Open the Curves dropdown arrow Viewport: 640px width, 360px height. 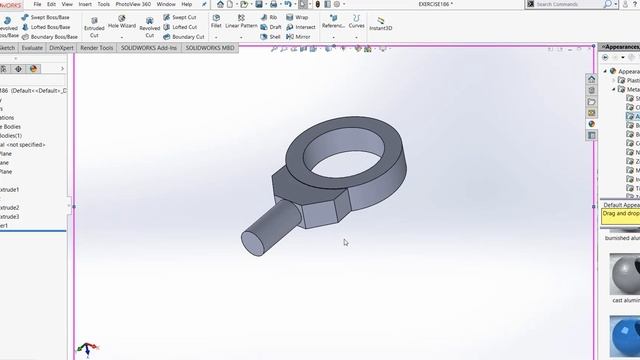tap(356, 38)
